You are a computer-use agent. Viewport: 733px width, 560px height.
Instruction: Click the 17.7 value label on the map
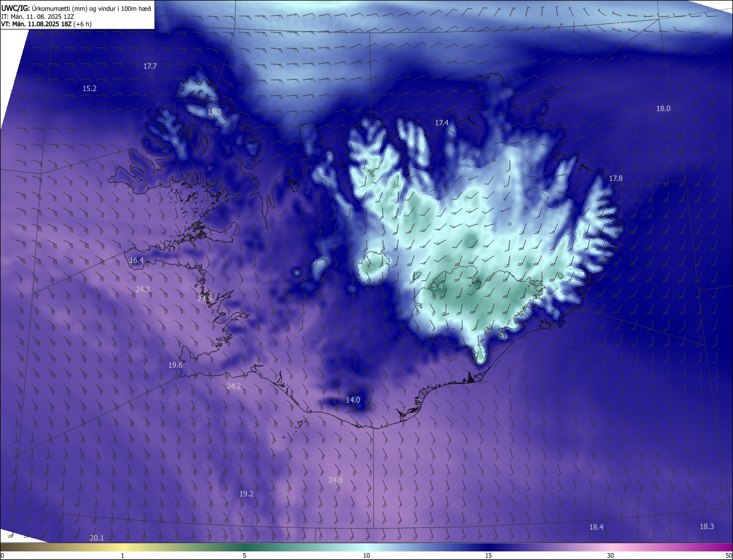click(x=150, y=66)
